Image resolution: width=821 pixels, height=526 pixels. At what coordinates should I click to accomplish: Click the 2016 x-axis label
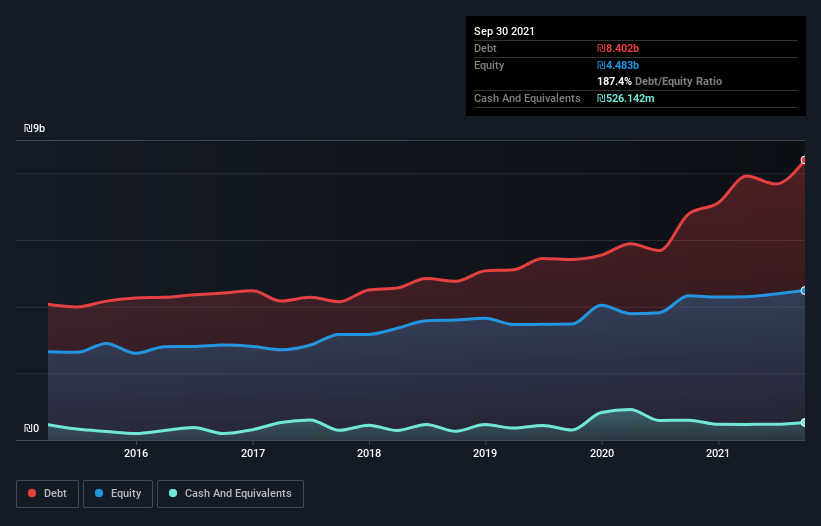(x=136, y=453)
